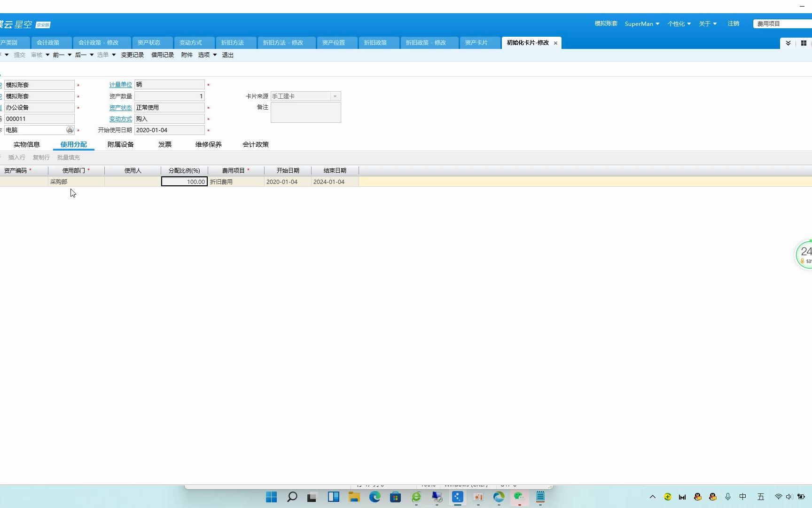812x508 pixels.
Task: Open the screen recorder taskbar icon
Action: click(478, 497)
